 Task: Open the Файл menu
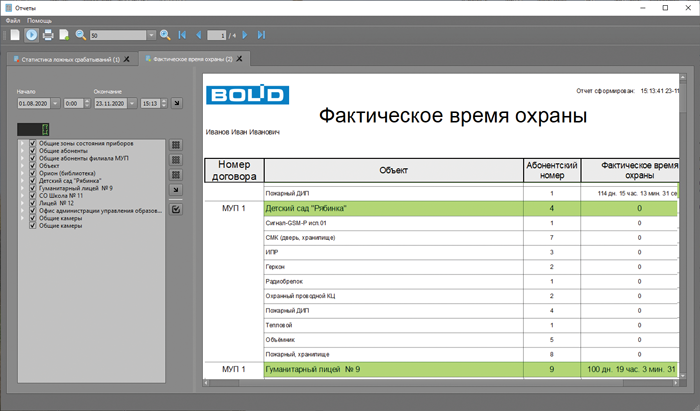(x=13, y=20)
